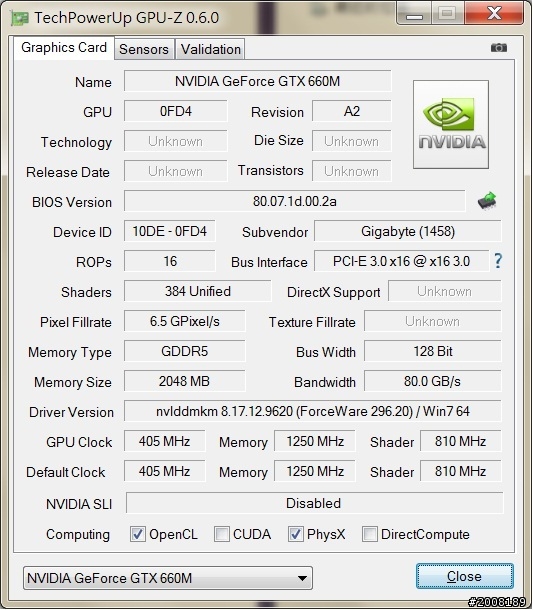The image size is (533, 610).
Task: Click the Shaders field 384 Unified
Action: pos(198,291)
